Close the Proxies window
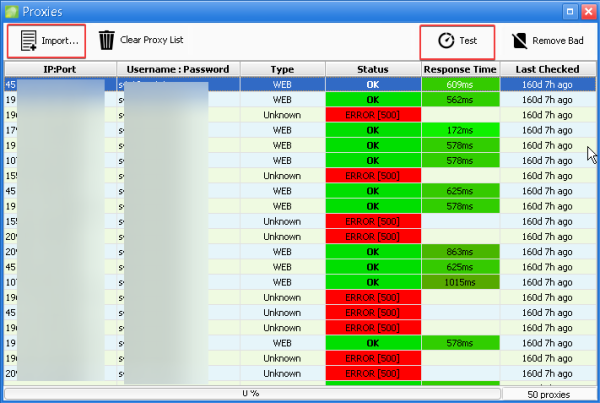The image size is (600, 403). [x=589, y=11]
